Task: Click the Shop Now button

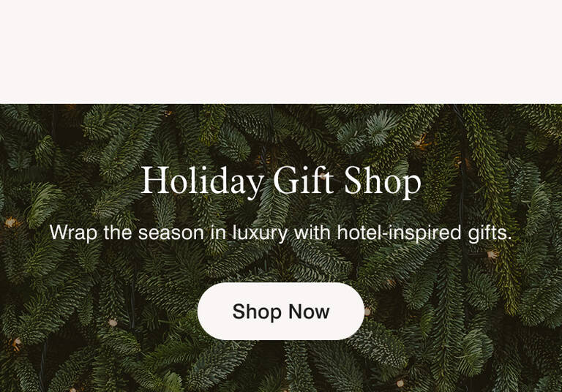Action: point(281,311)
